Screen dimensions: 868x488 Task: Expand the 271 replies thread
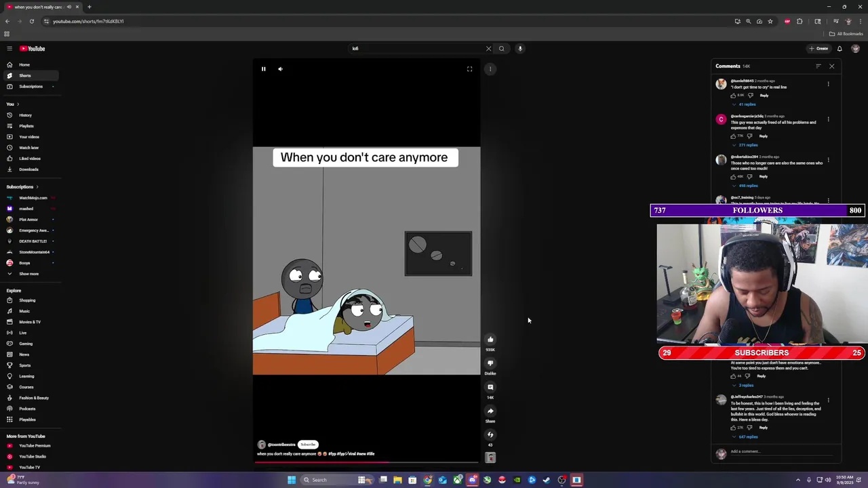tap(746, 145)
